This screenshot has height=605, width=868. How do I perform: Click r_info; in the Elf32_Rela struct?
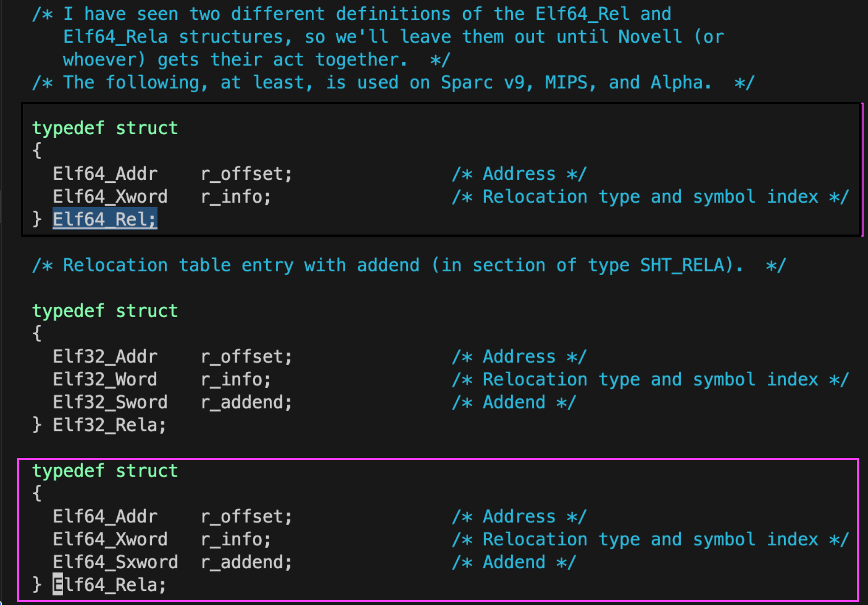(236, 379)
